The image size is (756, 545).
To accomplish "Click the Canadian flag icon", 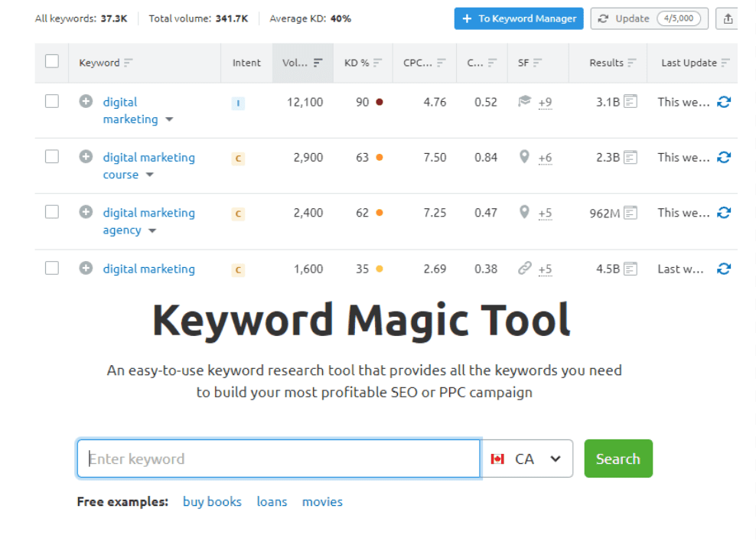I will point(497,459).
